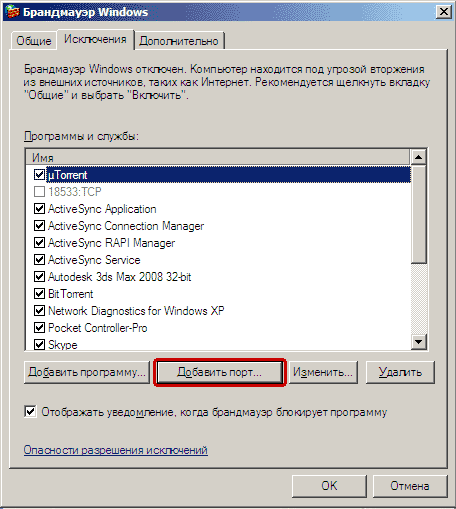Open the Дополнительно tab
The width and height of the screenshot is (456, 509).
point(179,41)
